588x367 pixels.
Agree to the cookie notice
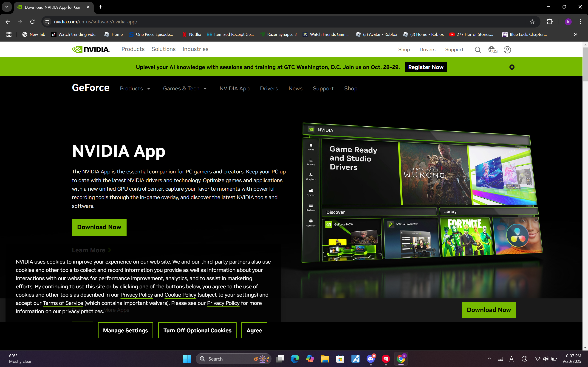click(254, 330)
